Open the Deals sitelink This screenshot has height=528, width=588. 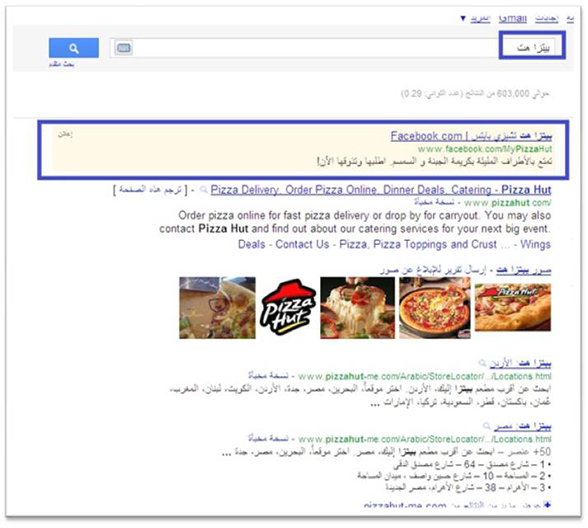[251, 244]
